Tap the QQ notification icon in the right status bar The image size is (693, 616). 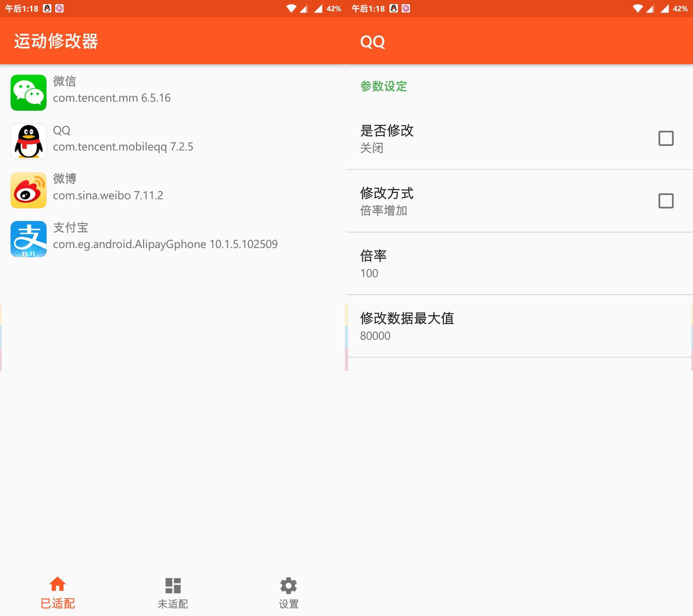click(x=394, y=8)
